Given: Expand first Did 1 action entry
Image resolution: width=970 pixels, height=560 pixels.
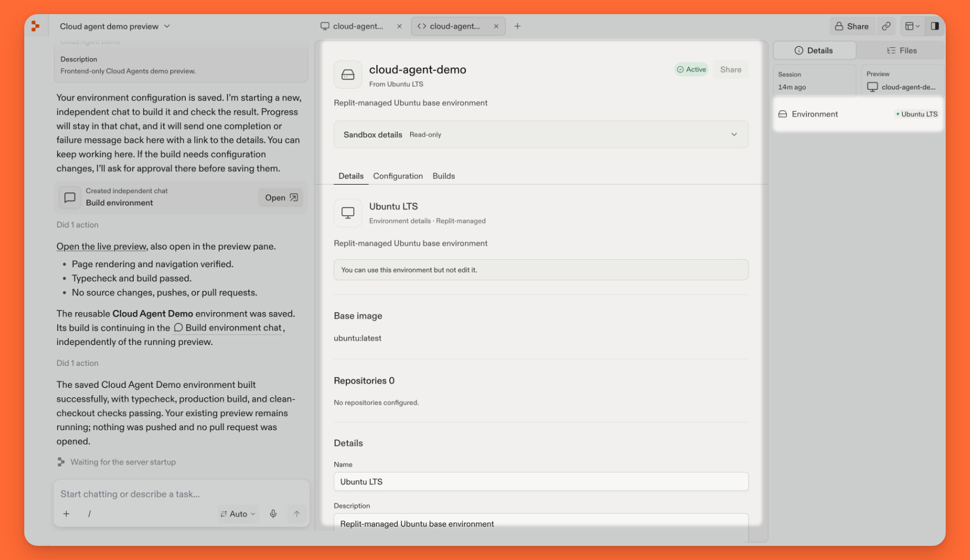Looking at the screenshot, I should point(77,225).
